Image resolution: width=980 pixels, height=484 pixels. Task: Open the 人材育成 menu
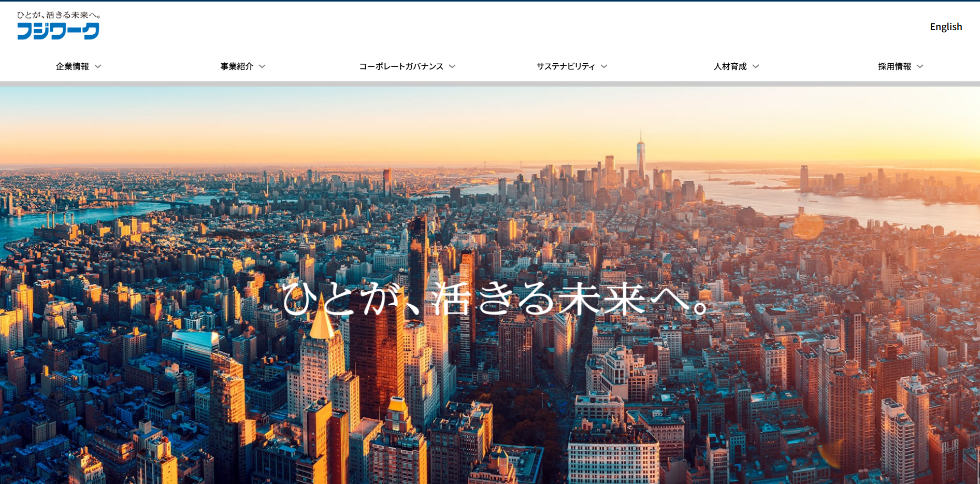(x=729, y=66)
